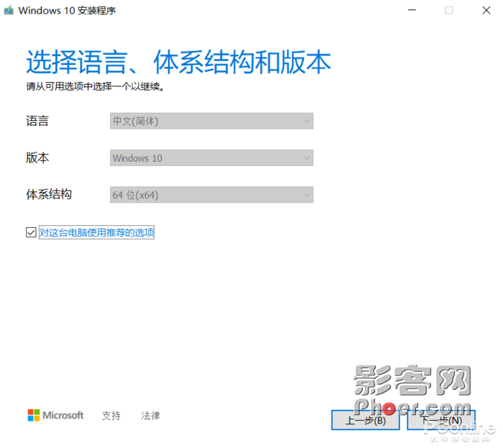Click the 选择语言、体系结构和版本 heading
This screenshot has height=448, width=503.
coord(178,63)
